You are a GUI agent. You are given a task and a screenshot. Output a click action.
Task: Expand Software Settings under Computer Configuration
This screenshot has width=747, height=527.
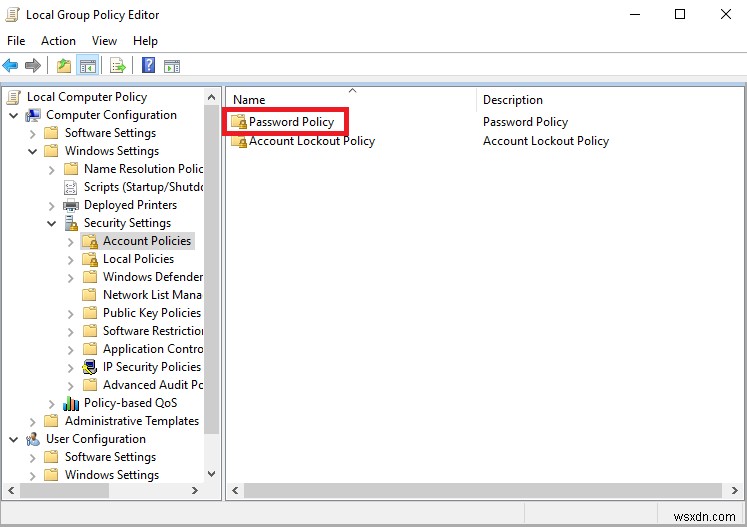pyautogui.click(x=32, y=133)
